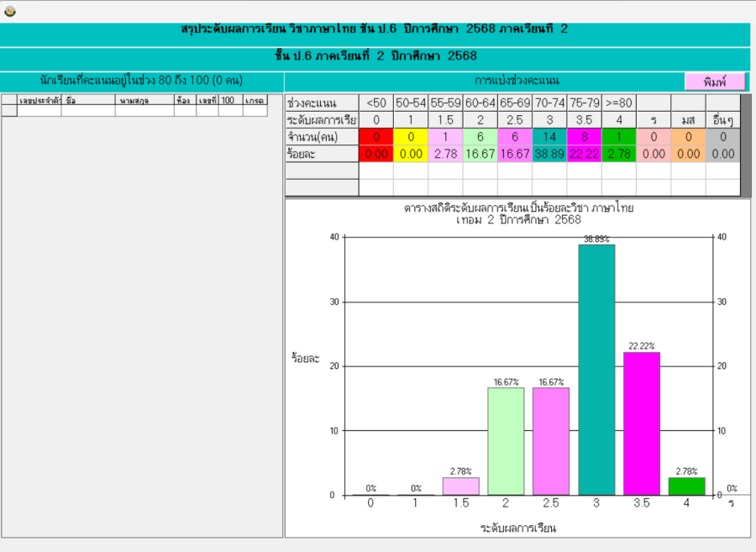The image size is (756, 552).
Task: Select the red count cell under <50
Action: 376,137
